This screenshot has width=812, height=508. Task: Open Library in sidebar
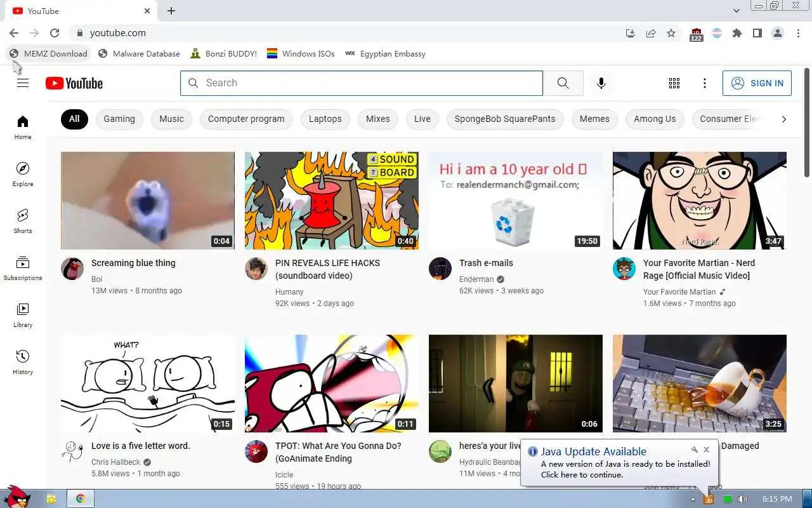tap(23, 315)
